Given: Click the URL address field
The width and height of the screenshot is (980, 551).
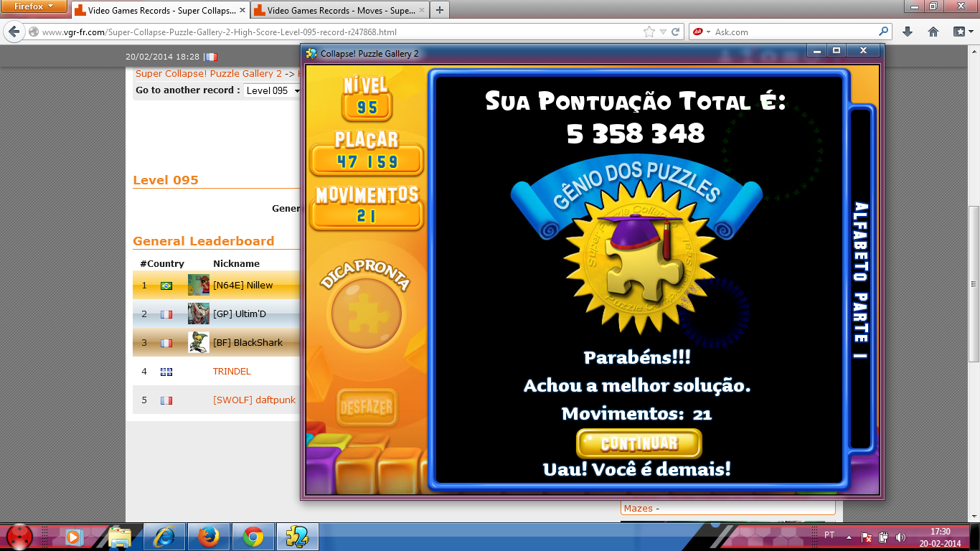Looking at the screenshot, I should click(337, 32).
